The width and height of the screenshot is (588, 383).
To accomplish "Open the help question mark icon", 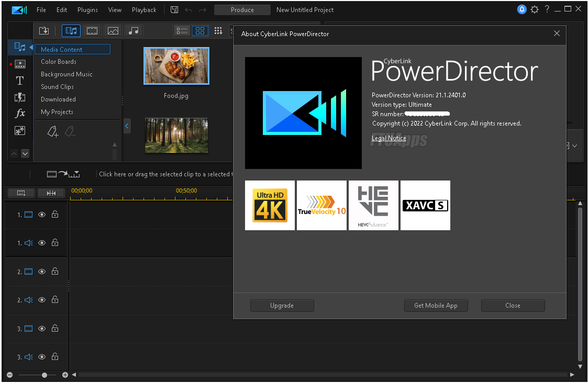I will tap(547, 9).
